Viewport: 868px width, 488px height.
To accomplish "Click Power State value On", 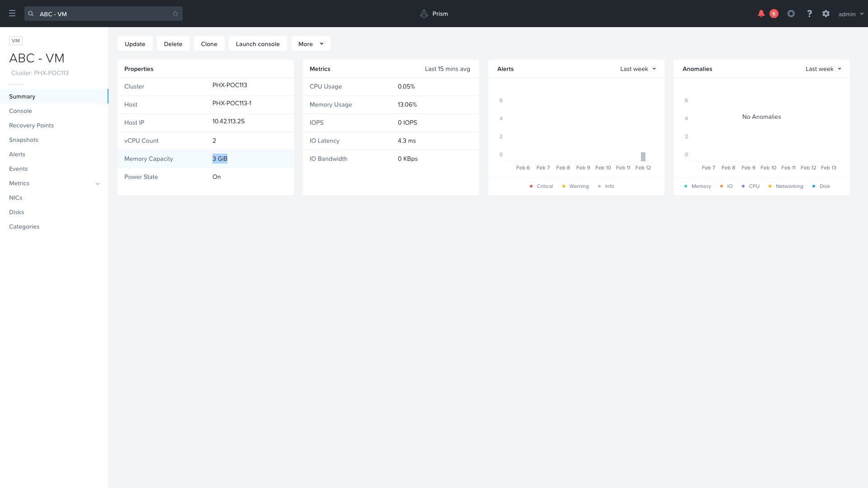I will (217, 177).
